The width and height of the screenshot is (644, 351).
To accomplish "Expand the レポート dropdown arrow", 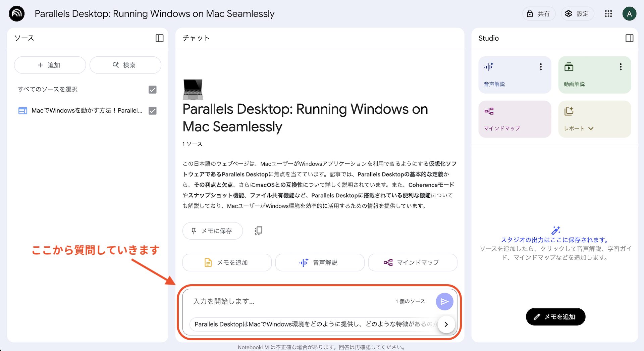I will point(591,129).
